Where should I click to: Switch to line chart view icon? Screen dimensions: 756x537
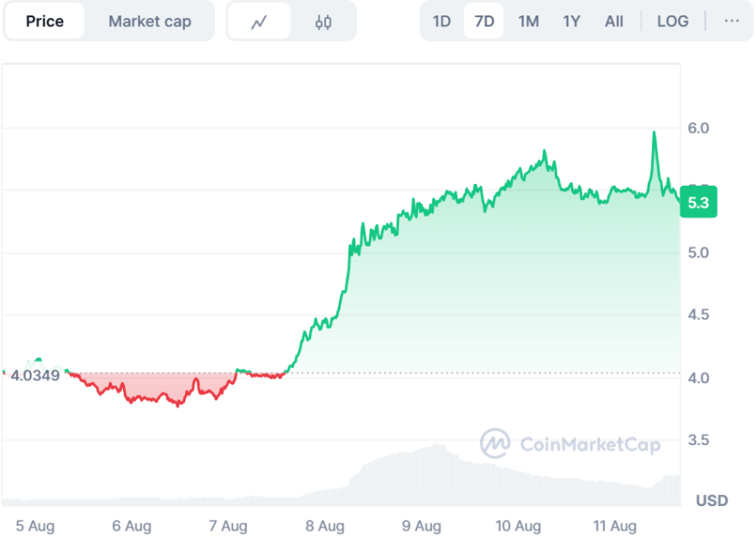tap(259, 22)
